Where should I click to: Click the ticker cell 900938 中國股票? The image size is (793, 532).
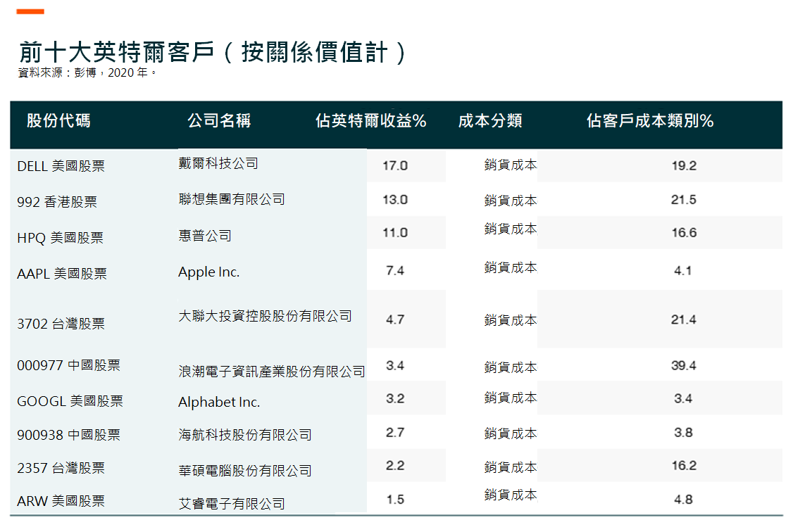pos(68,435)
